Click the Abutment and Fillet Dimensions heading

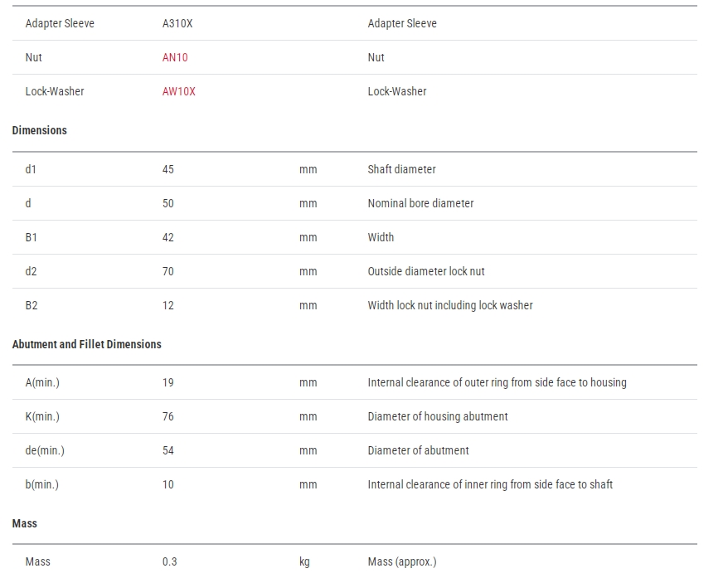(x=87, y=344)
